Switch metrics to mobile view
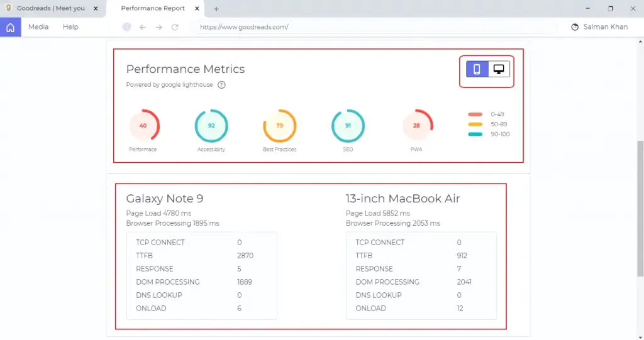Image resolution: width=644 pixels, height=340 pixels. 477,69
